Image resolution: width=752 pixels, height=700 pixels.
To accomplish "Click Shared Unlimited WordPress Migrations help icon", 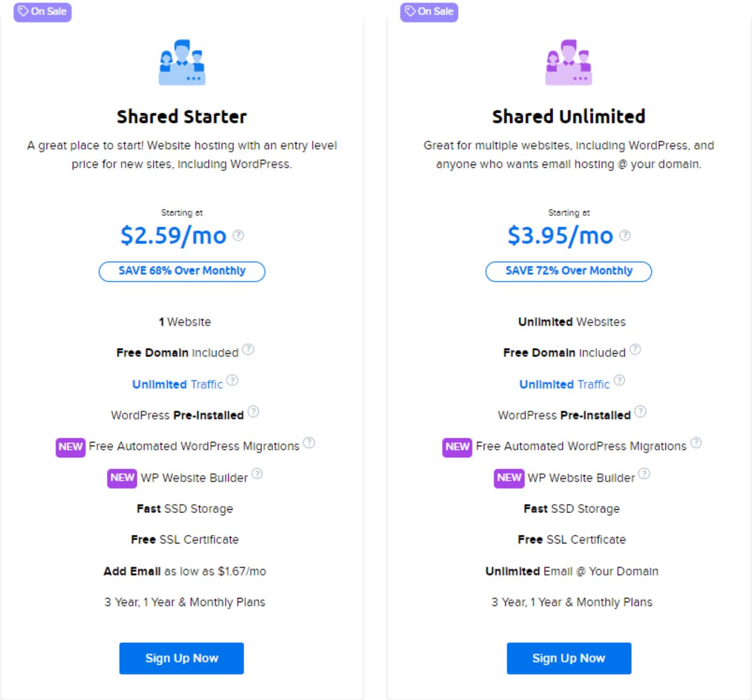I will pos(696,443).
